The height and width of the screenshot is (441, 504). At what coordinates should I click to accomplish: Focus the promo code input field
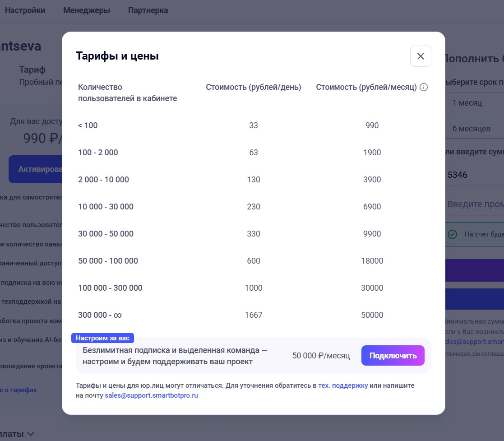[x=475, y=204]
